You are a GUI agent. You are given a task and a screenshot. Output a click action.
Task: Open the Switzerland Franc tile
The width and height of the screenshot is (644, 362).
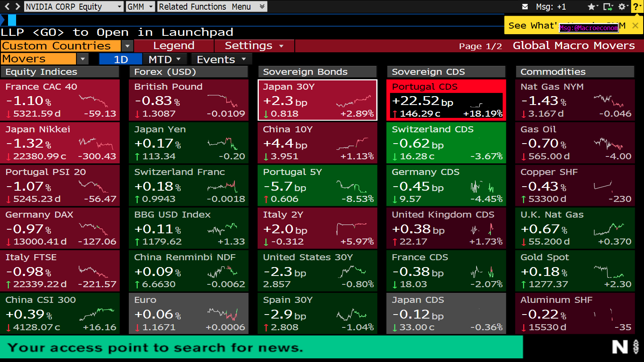point(188,185)
